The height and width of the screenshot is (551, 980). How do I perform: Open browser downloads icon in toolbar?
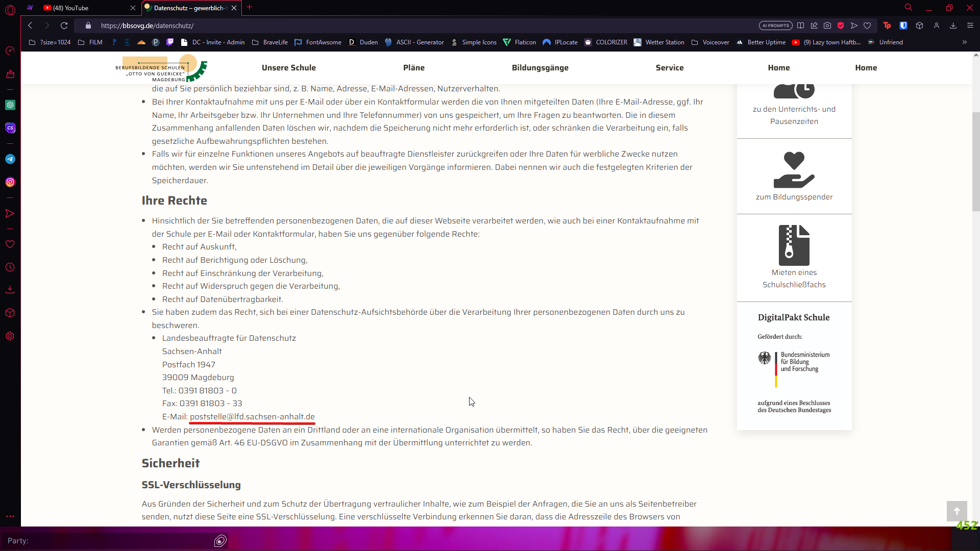coord(953,26)
